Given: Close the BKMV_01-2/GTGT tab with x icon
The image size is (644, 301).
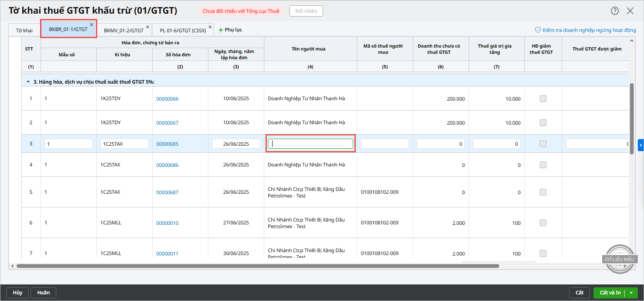Looking at the screenshot, I should click(148, 27).
